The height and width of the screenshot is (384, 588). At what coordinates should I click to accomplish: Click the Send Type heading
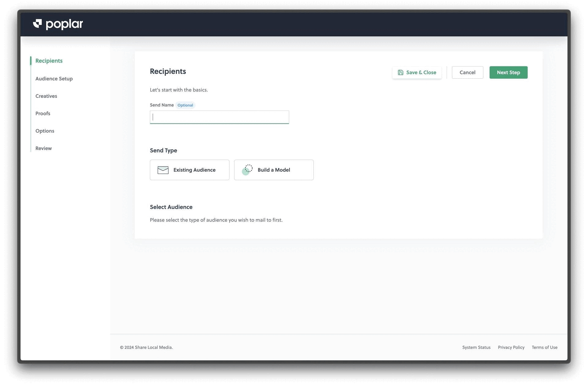(x=164, y=151)
